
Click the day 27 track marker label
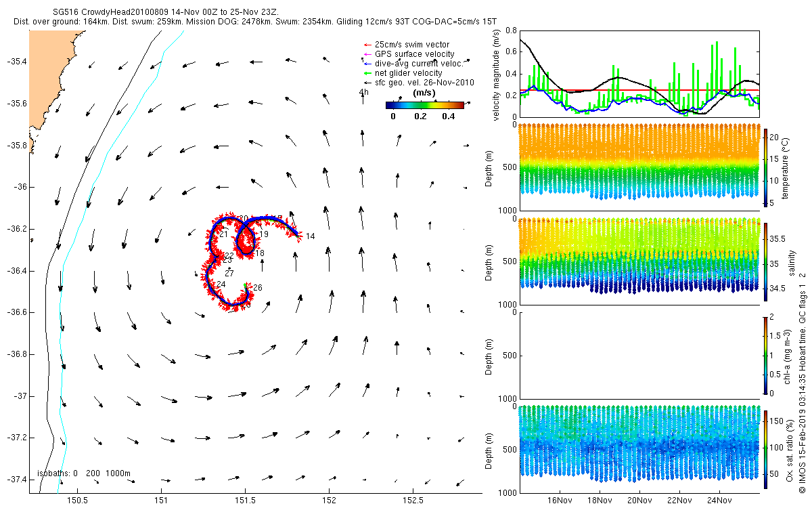click(229, 274)
